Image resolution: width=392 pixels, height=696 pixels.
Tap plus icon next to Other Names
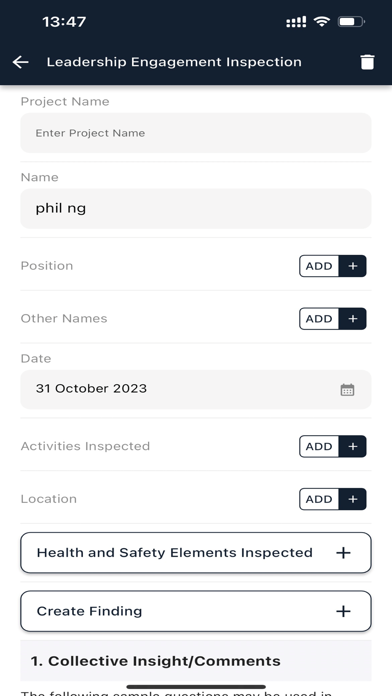pyautogui.click(x=352, y=319)
